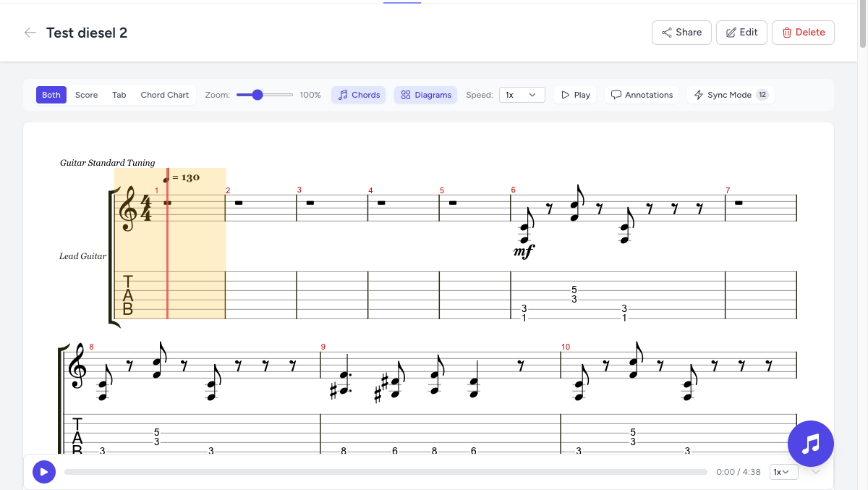Open the Share dialog
The width and height of the screenshot is (868, 490).
click(681, 32)
